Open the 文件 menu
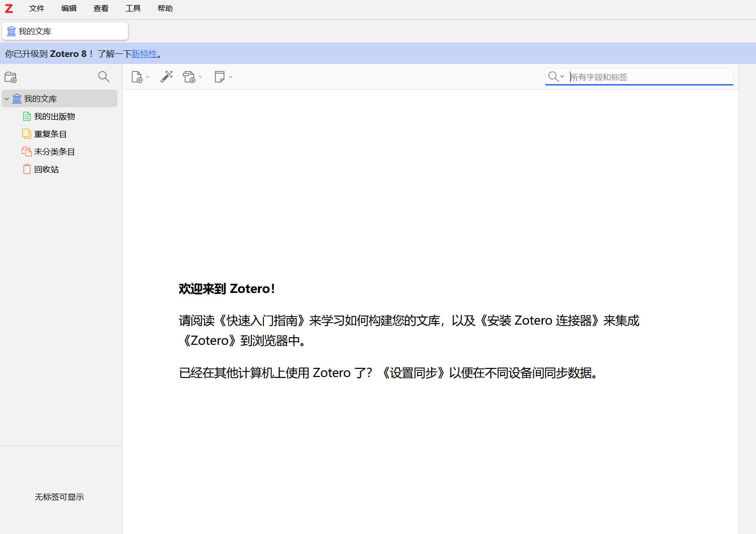This screenshot has width=756, height=534. [x=37, y=9]
